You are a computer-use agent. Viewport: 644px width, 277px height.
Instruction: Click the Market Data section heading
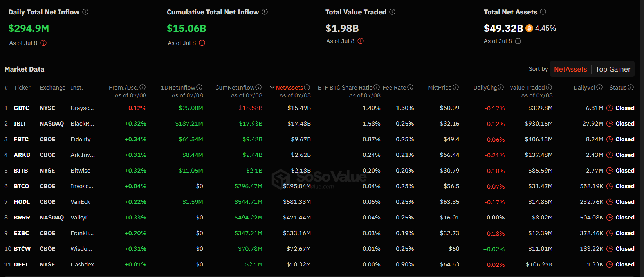tap(24, 69)
